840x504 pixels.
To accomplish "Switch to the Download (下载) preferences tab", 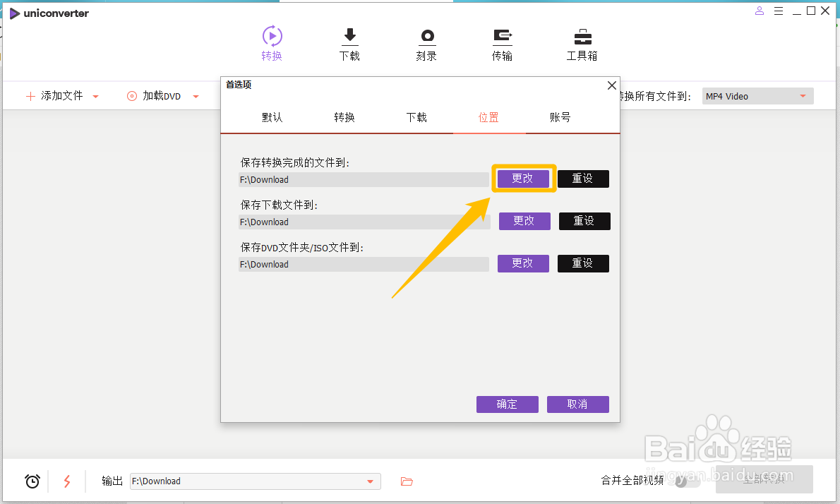I will pyautogui.click(x=416, y=117).
